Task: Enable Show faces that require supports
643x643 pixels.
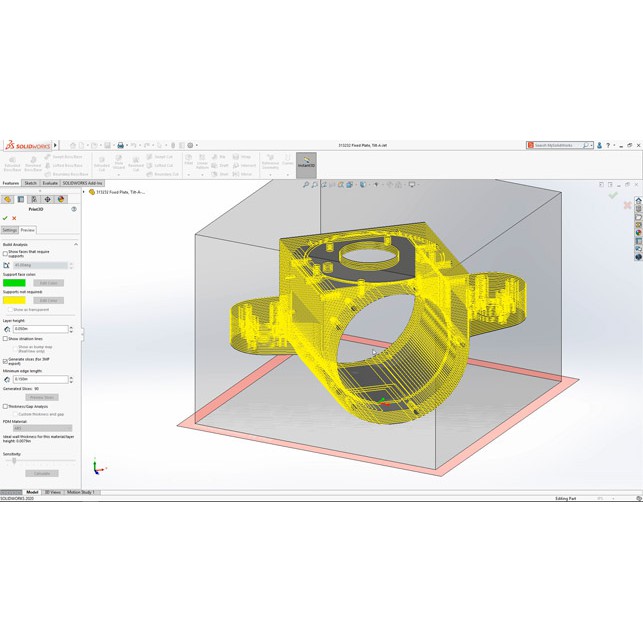Action: point(5,253)
